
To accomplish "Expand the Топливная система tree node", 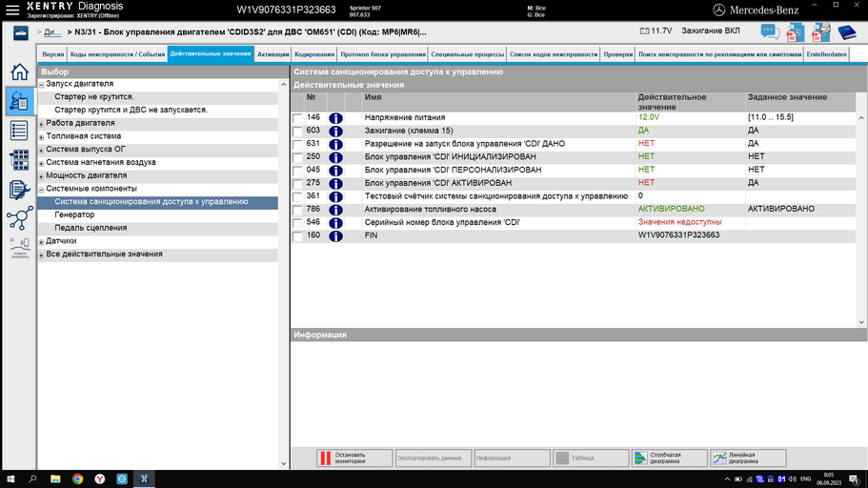I will click(x=42, y=137).
